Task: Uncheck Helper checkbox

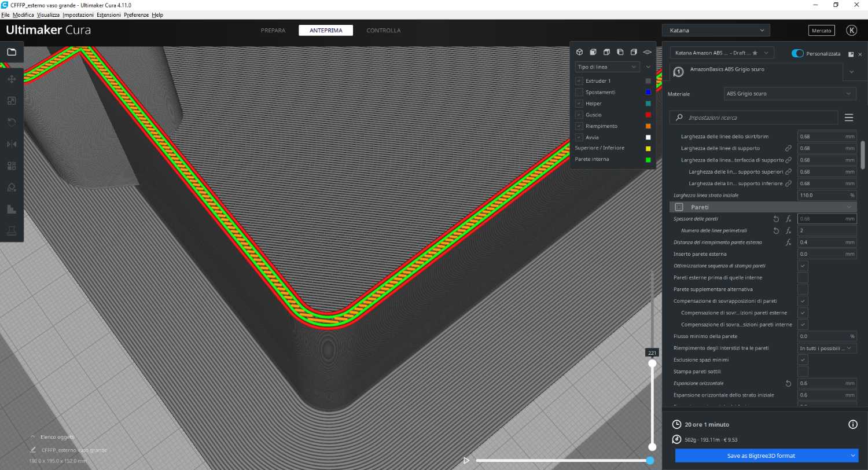Action: pyautogui.click(x=579, y=104)
